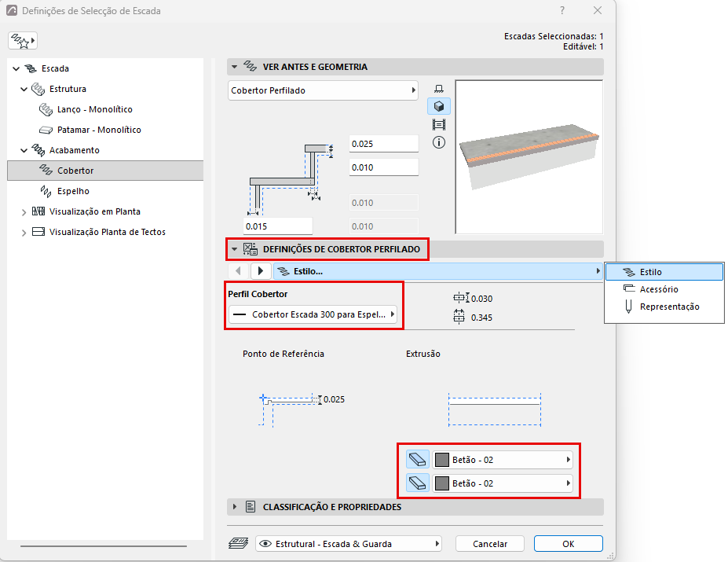The height and width of the screenshot is (562, 728).
Task: Go to the next settings page arrow
Action: pos(261,271)
